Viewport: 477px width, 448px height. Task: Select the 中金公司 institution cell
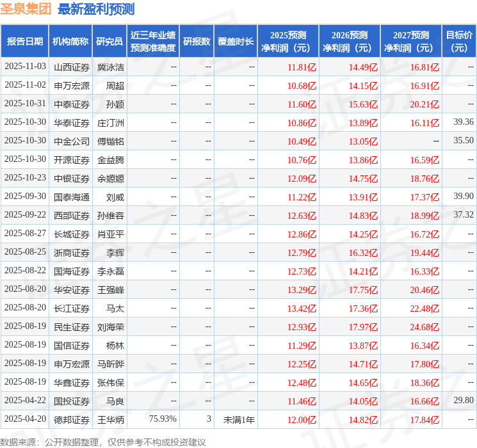pyautogui.click(x=72, y=141)
